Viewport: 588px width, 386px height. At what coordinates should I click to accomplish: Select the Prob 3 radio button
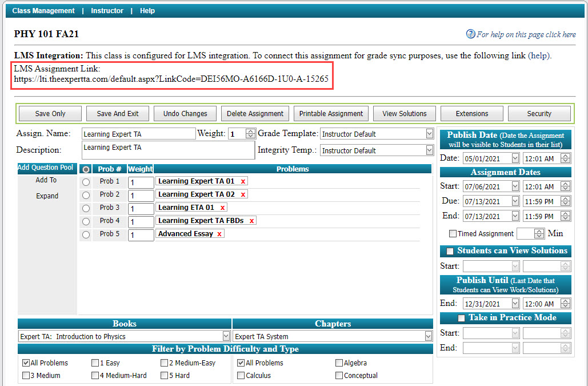(86, 208)
